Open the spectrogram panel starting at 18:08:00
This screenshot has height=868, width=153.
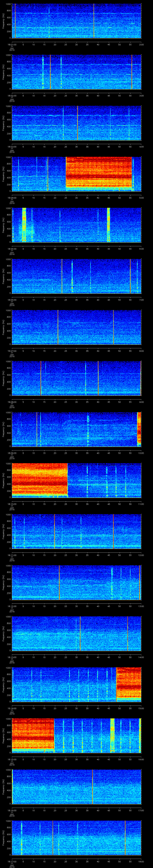(x=77, y=378)
